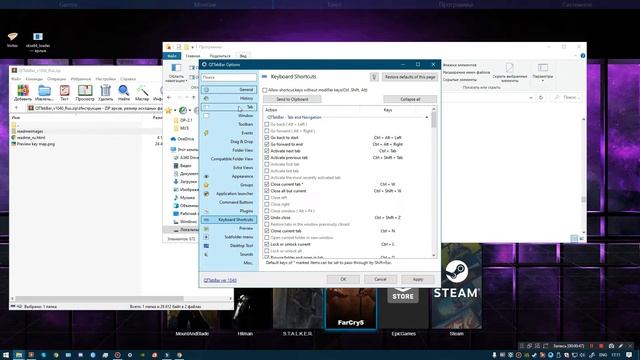Select General in QTTabBar Options sidebar
Image resolution: width=640 pixels, height=360 pixels.
pyautogui.click(x=229, y=89)
